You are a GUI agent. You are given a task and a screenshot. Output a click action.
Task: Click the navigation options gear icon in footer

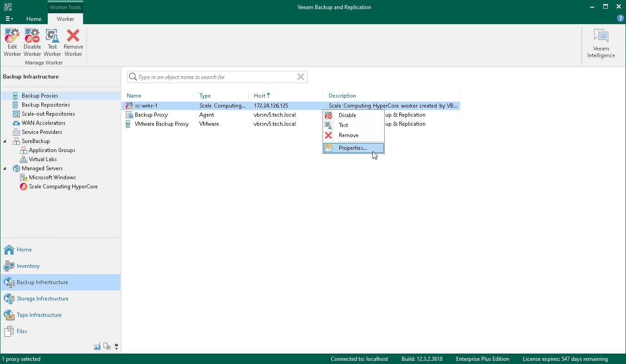pos(107,347)
